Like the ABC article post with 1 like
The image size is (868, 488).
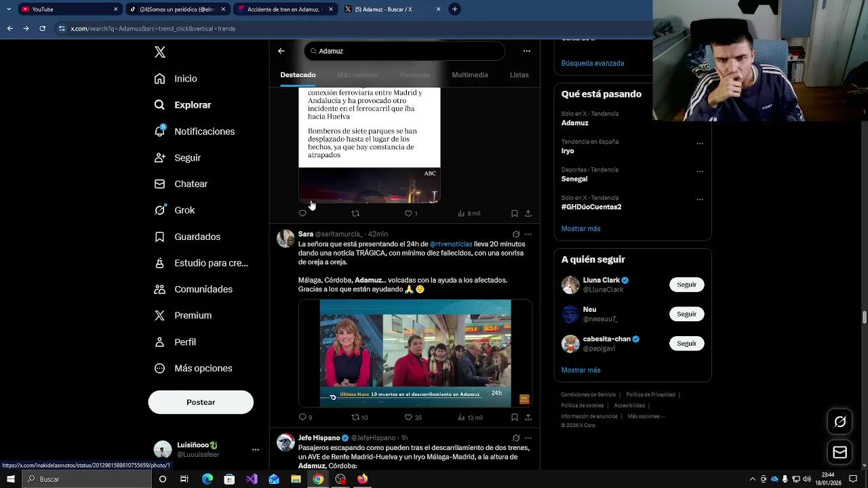tap(411, 213)
